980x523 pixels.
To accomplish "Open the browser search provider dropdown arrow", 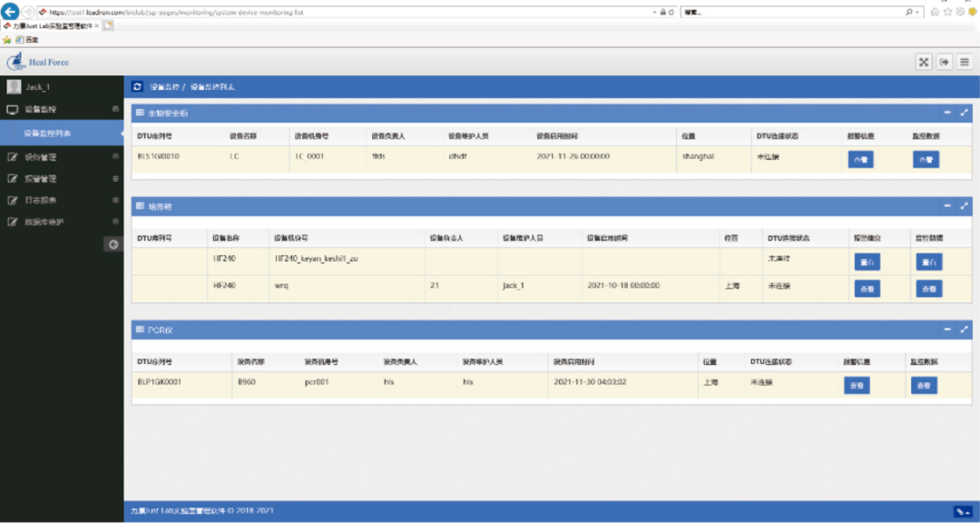I will coord(917,13).
